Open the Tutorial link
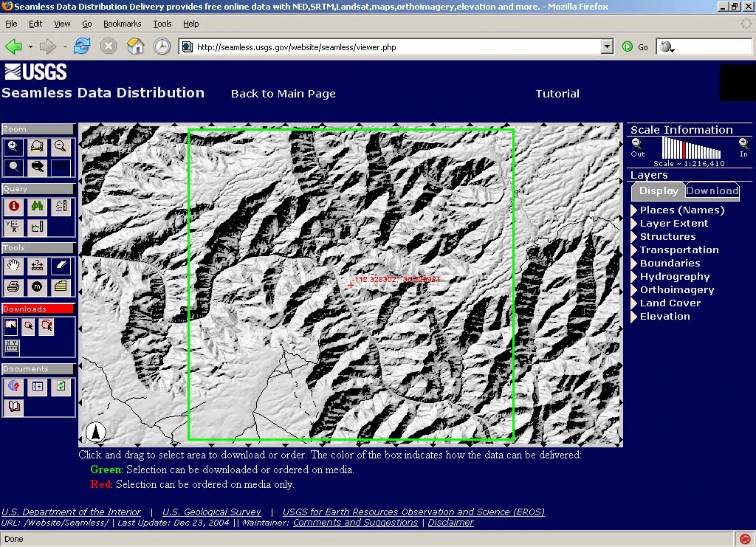756x547 pixels. (x=557, y=94)
